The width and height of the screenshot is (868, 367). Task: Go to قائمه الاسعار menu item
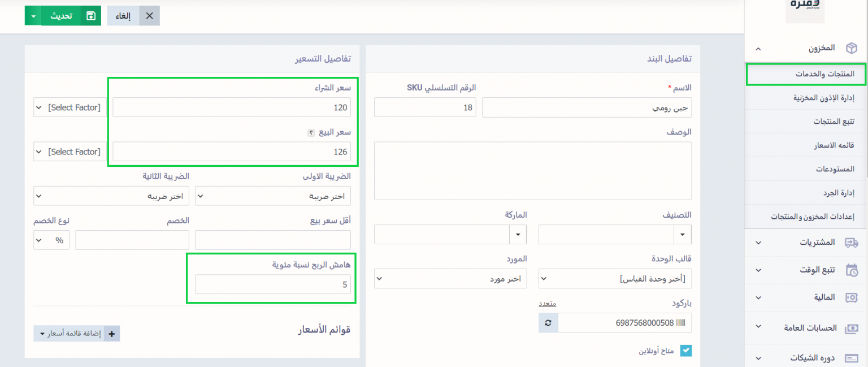[x=834, y=145]
